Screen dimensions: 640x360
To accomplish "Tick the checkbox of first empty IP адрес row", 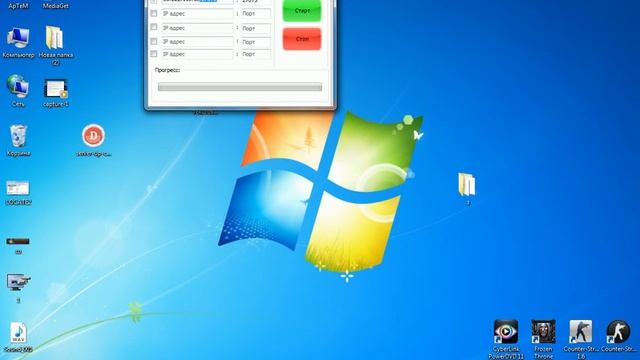I will click(x=154, y=13).
